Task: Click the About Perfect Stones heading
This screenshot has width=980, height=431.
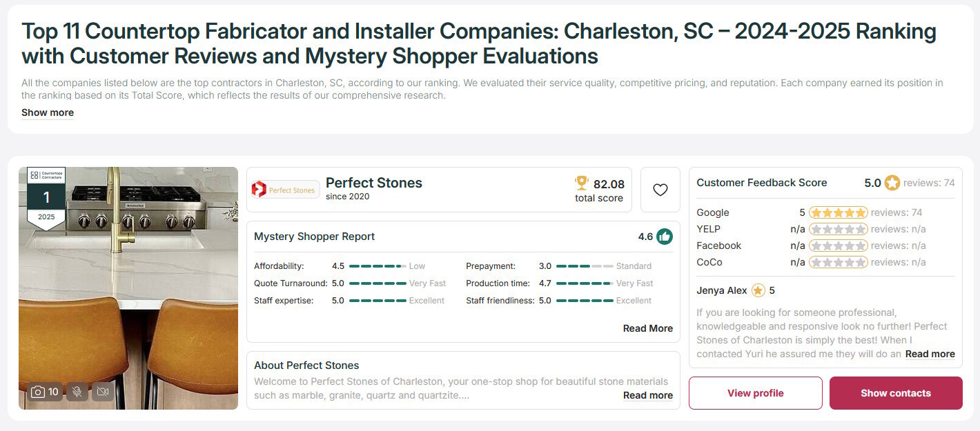Action: [306, 365]
